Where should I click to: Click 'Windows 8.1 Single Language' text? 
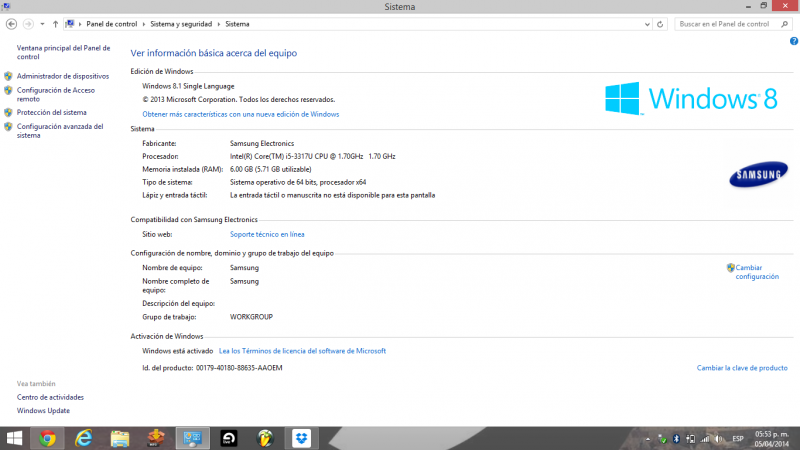(188, 86)
